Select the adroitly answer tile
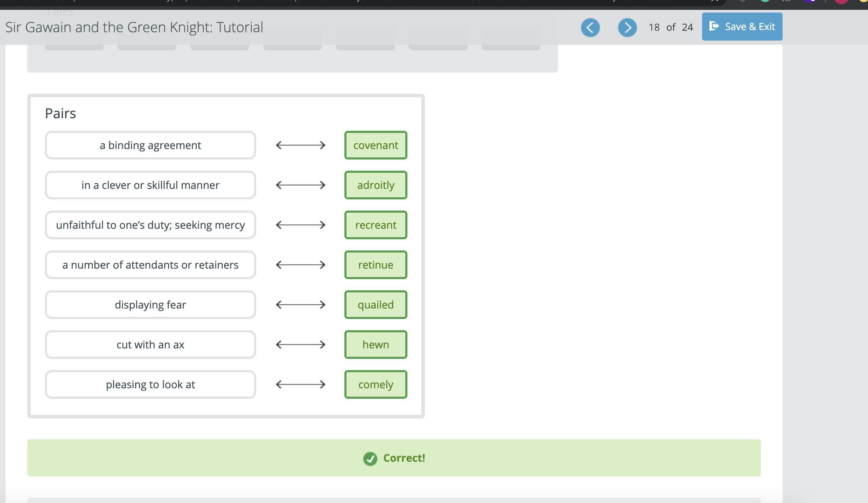 tap(376, 185)
